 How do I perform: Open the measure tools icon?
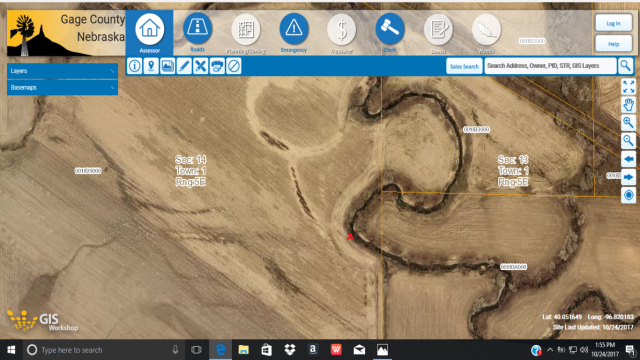coord(200,66)
